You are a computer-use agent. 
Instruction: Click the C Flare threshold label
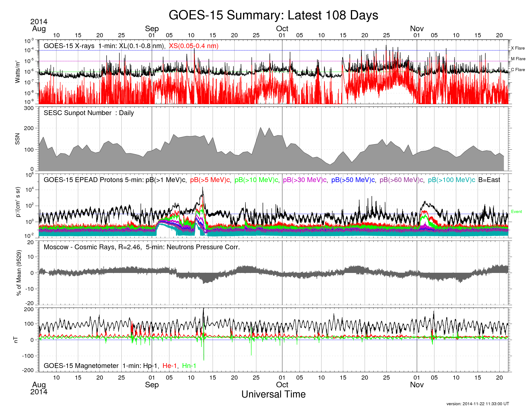pyautogui.click(x=518, y=70)
